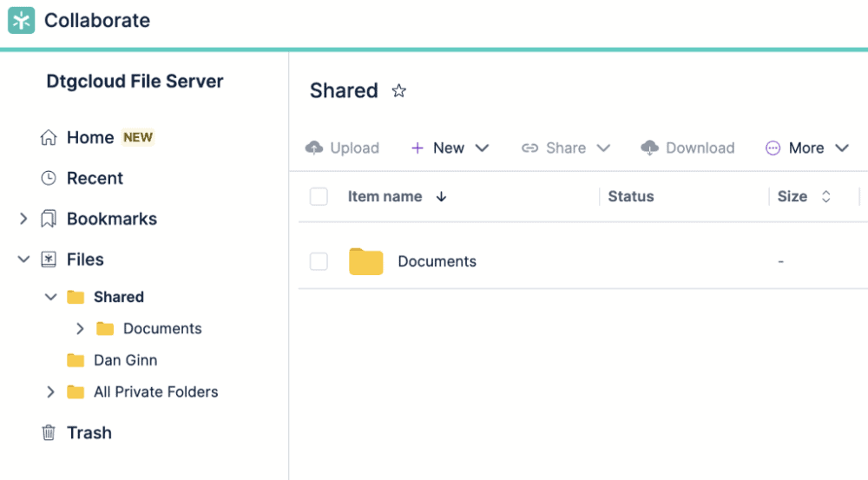Screen dimensions: 868x480
Task: Check the Documents row checkbox
Action: point(319,261)
